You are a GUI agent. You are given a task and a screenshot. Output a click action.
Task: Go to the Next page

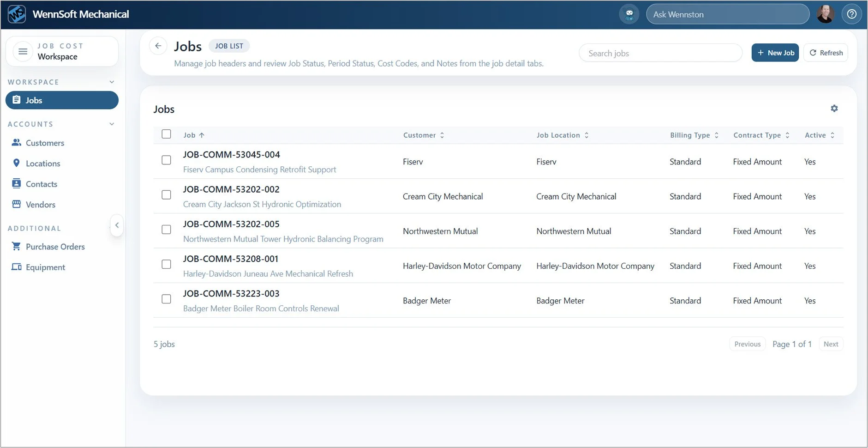click(x=831, y=344)
